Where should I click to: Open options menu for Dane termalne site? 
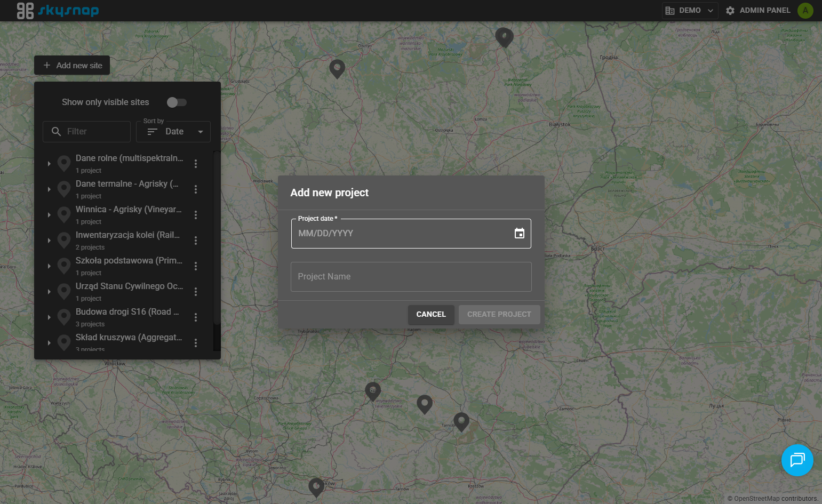pyautogui.click(x=196, y=189)
